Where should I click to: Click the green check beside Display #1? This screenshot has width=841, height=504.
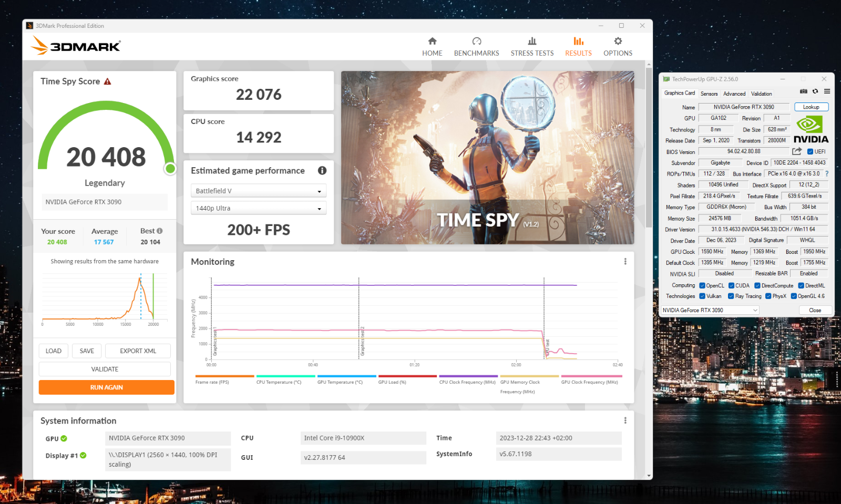point(83,456)
